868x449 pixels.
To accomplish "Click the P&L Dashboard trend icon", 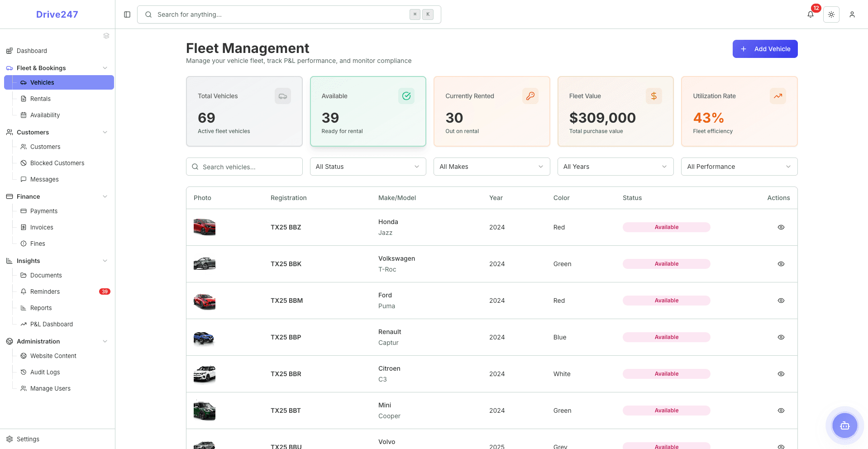I will (23, 324).
